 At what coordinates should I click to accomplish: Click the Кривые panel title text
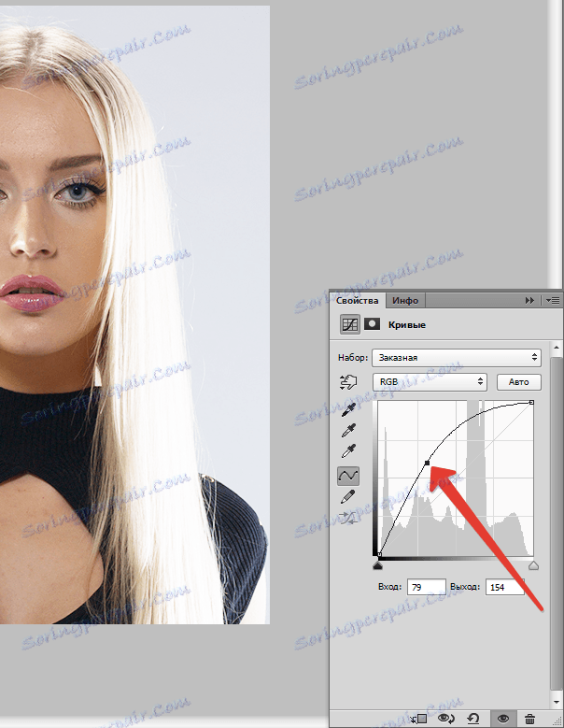pos(407,324)
